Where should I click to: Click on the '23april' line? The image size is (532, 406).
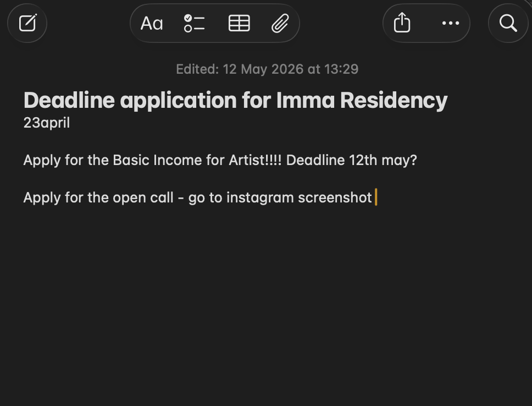pos(47,123)
